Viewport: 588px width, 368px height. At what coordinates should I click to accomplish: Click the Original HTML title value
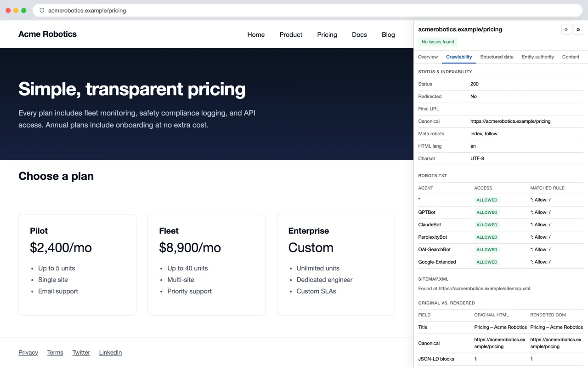[x=500, y=328]
